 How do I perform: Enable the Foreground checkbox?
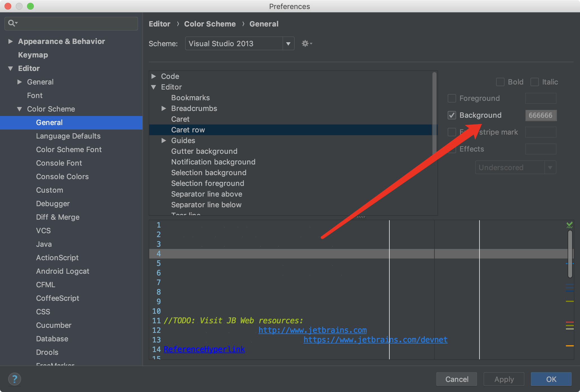click(x=452, y=98)
